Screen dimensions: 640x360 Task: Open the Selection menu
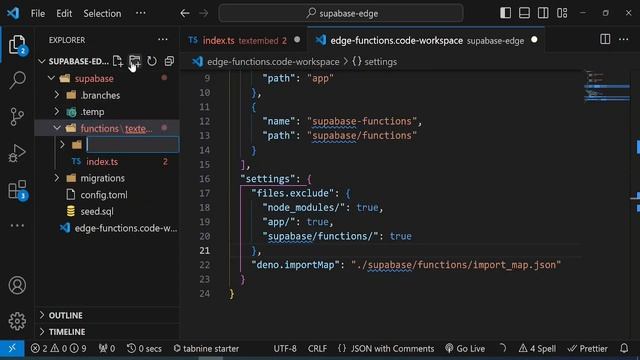[102, 13]
